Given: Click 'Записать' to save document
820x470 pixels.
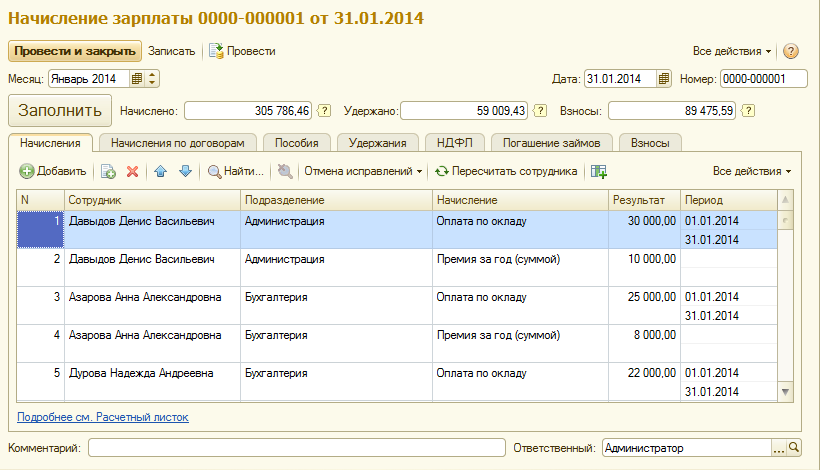Looking at the screenshot, I should point(171,51).
